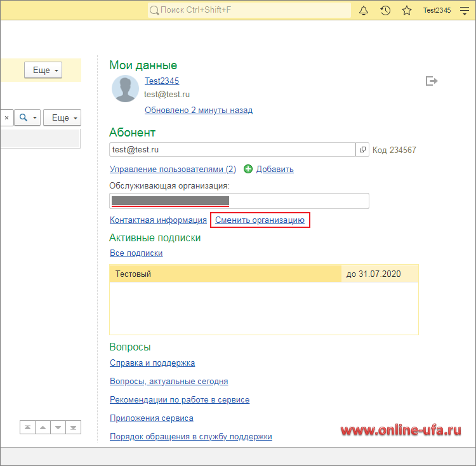Open favorites star icon
Screen dimensions: 476x466
406,11
